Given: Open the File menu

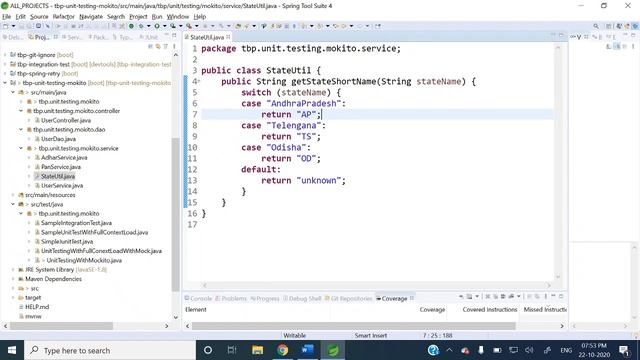Looking at the screenshot, I should pos(7,17).
